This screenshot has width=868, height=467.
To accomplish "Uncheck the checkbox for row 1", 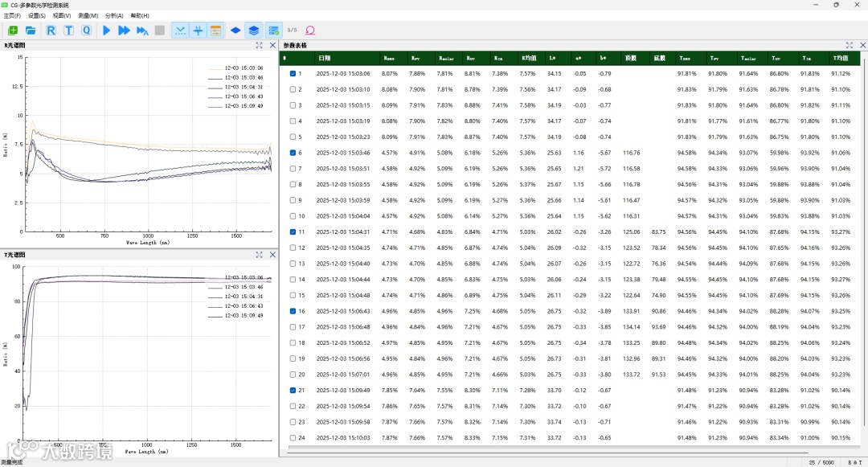I will point(293,74).
